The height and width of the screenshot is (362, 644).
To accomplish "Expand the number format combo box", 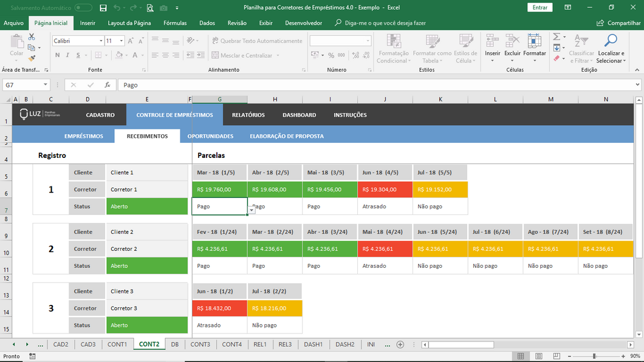I will pos(368,41).
